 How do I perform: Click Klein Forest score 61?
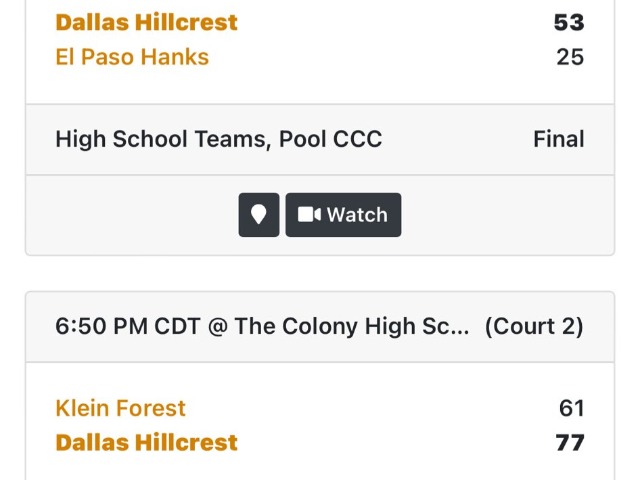point(571,408)
